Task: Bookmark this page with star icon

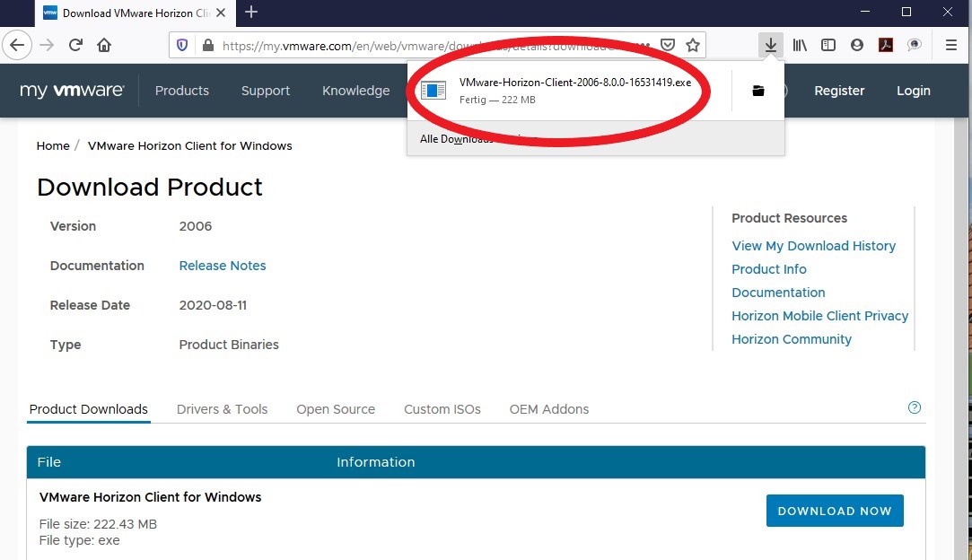Action: click(692, 45)
